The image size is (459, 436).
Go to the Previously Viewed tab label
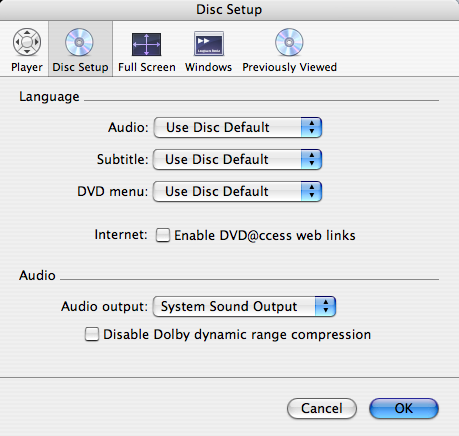[x=289, y=67]
